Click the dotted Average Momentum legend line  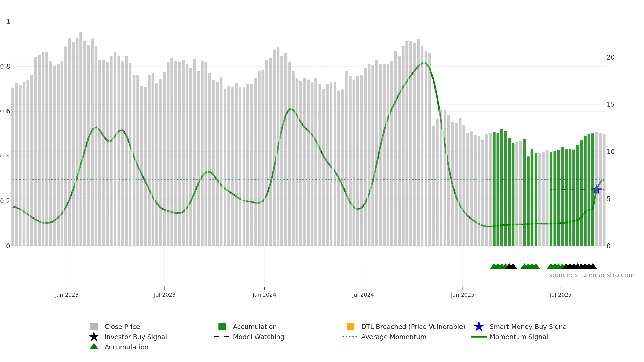point(350,337)
